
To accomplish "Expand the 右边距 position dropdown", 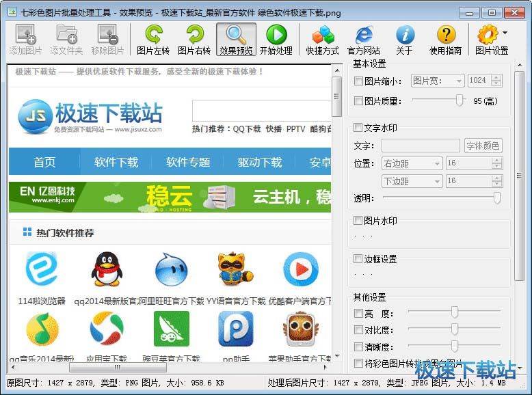I will (x=412, y=163).
